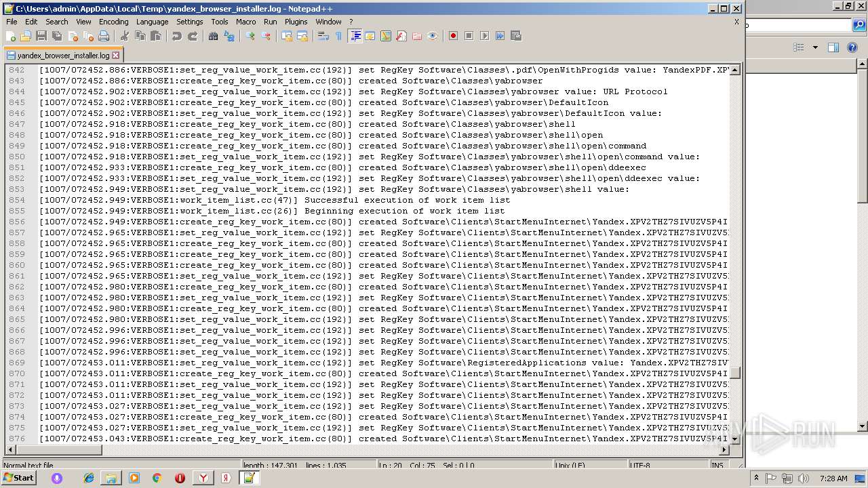868x488 pixels.
Task: Click the Replace toolbar icon
Action: coord(229,36)
